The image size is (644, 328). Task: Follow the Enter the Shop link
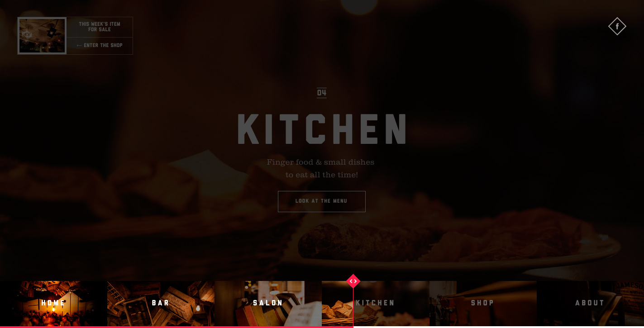point(100,46)
